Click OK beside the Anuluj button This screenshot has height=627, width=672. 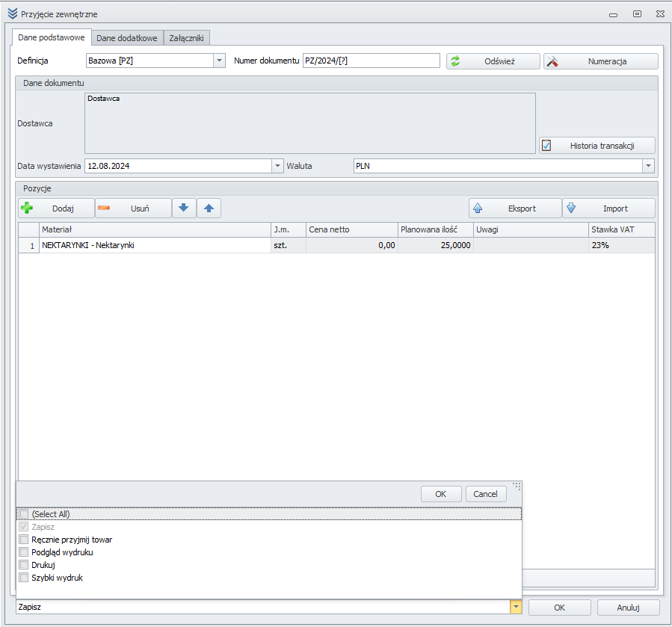pos(559,608)
